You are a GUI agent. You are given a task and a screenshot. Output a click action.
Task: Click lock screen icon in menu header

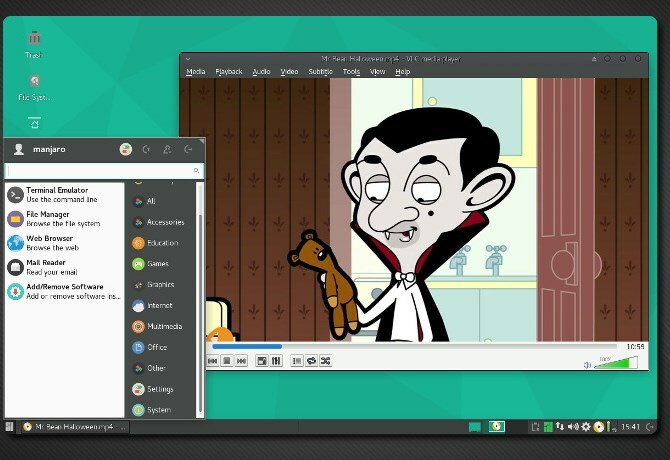point(146,149)
